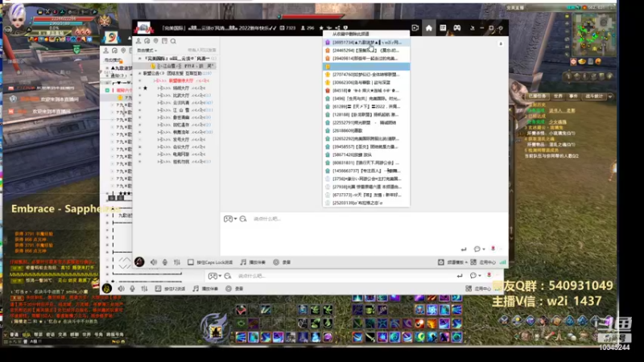Select favorite channel [30662306]
644x362 pixels.
coord(366,83)
